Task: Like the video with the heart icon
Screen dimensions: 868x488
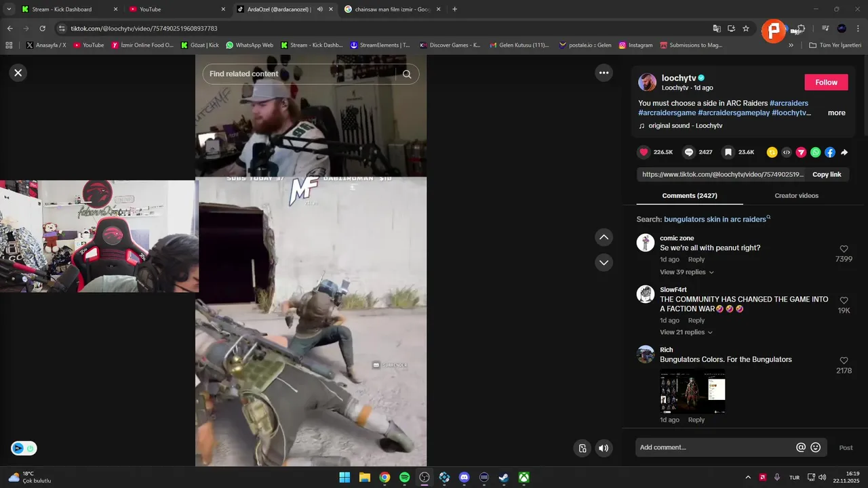Action: coord(644,152)
